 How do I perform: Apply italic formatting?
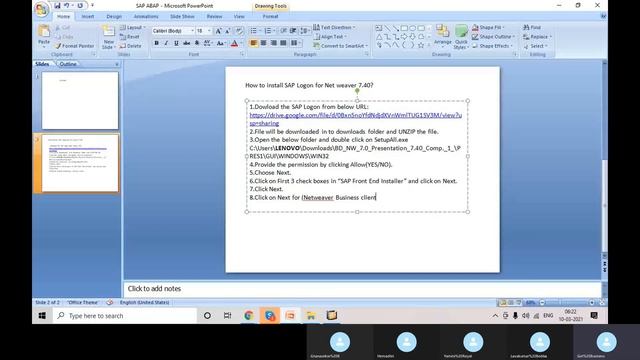166,43
